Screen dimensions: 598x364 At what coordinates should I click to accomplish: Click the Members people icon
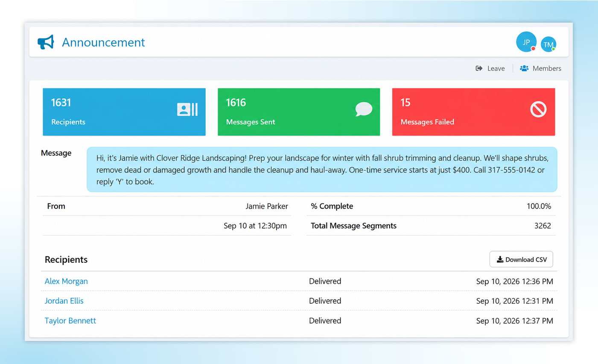point(524,68)
